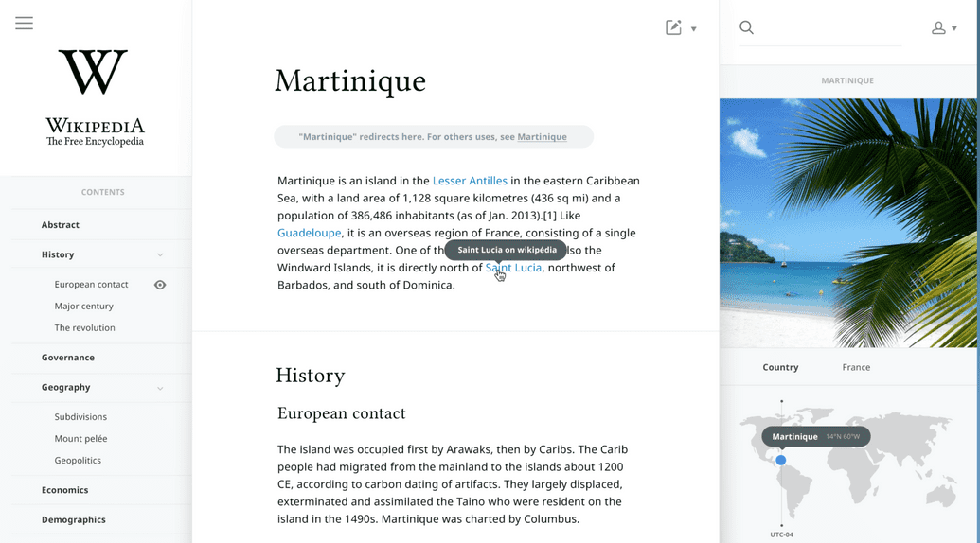Go to Governance in contents
Viewport: 980px width, 543px height.
tap(68, 358)
